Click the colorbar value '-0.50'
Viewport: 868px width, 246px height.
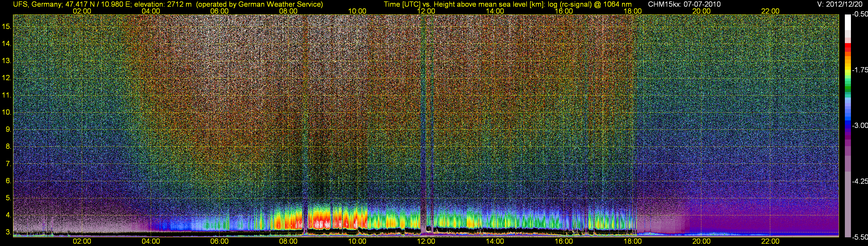[860, 14]
